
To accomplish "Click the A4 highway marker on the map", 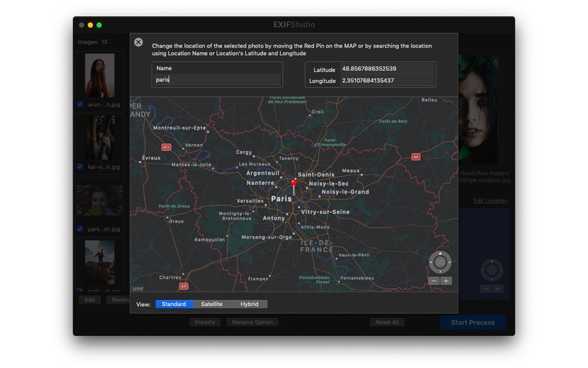I will (415, 157).
